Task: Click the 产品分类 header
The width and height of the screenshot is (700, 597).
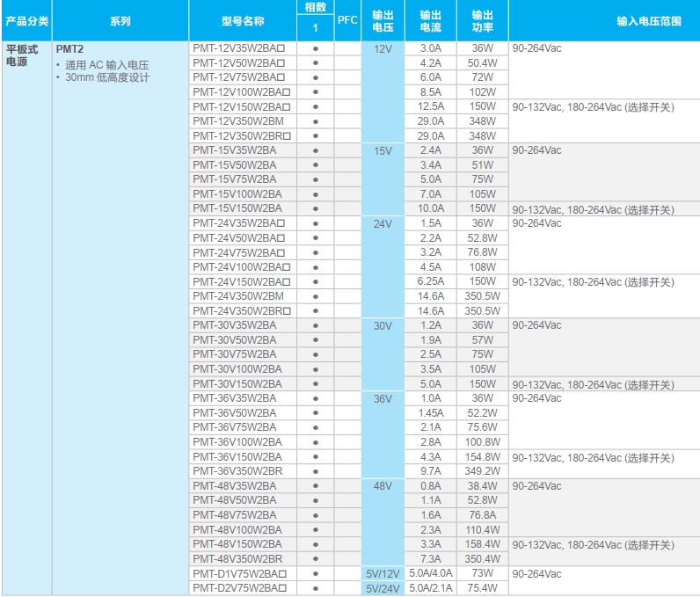Action: (x=26, y=21)
